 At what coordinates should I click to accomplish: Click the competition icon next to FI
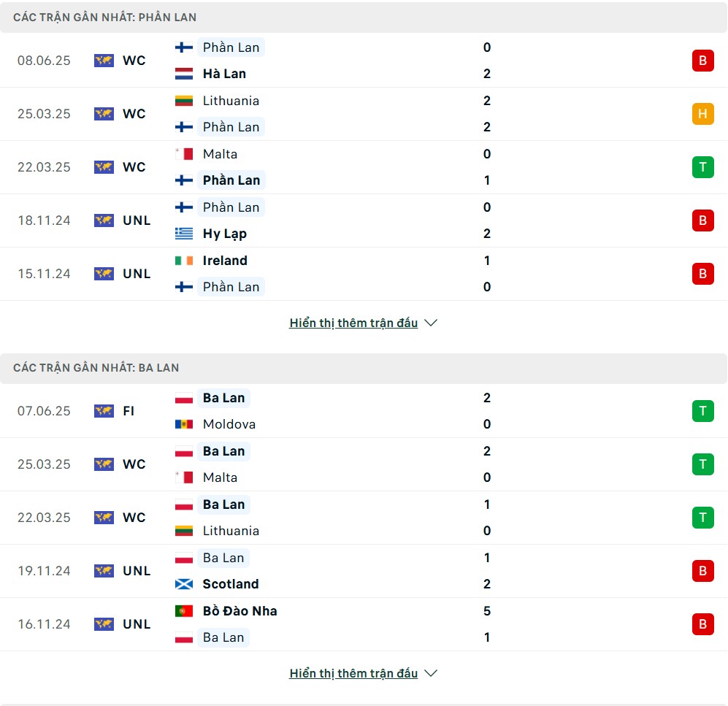point(104,411)
